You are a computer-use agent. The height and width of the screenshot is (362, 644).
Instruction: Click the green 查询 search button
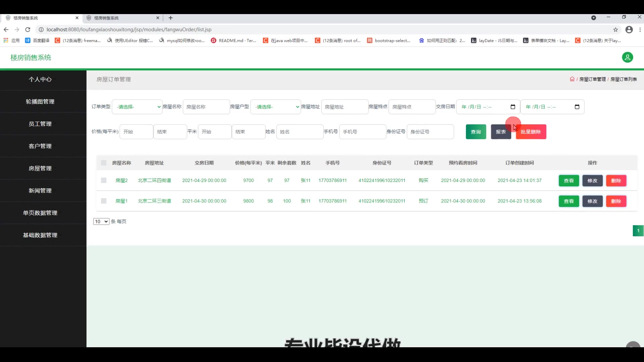tap(476, 132)
